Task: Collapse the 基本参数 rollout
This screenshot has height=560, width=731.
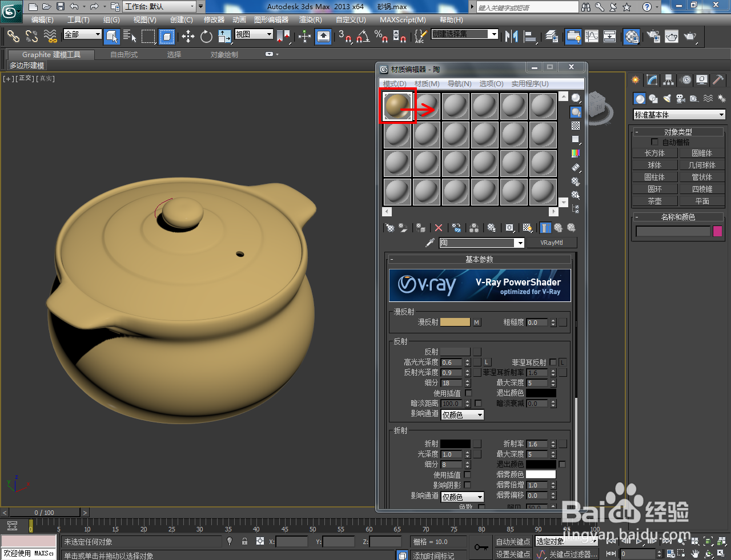Action: [479, 259]
